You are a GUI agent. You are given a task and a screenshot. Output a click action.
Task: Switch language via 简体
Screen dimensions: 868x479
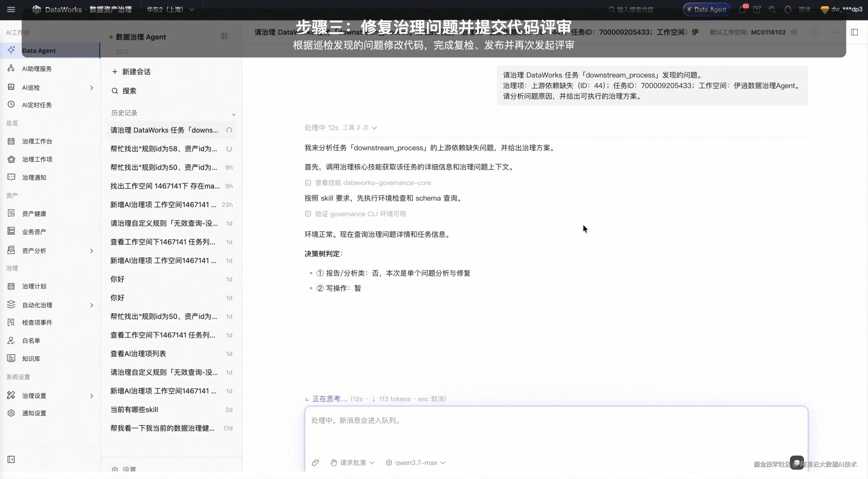(x=805, y=9)
